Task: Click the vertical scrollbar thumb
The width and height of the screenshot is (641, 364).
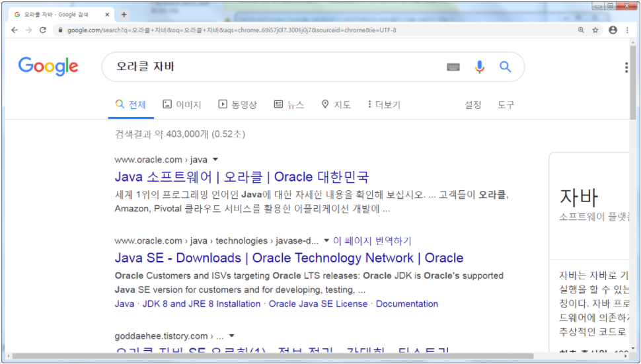Action: coord(633,82)
